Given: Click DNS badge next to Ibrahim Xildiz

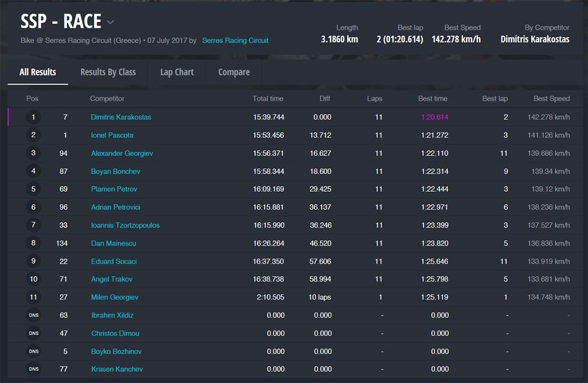Looking at the screenshot, I should 33,315.
